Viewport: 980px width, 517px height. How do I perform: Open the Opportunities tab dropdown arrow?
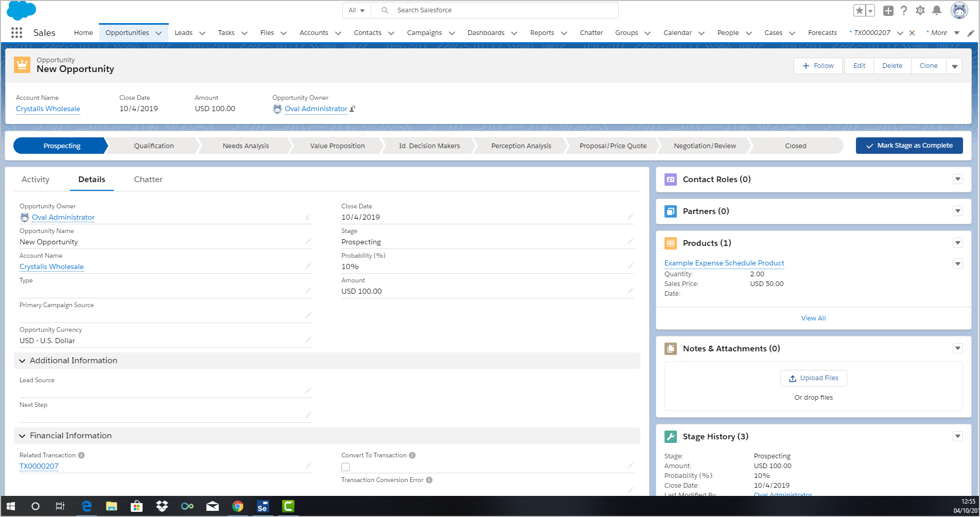click(x=159, y=33)
